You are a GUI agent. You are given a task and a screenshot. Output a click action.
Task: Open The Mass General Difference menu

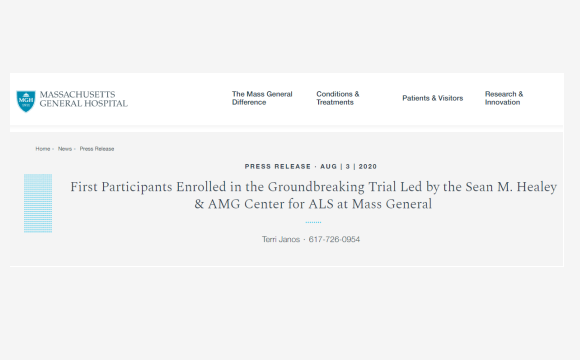(x=262, y=98)
